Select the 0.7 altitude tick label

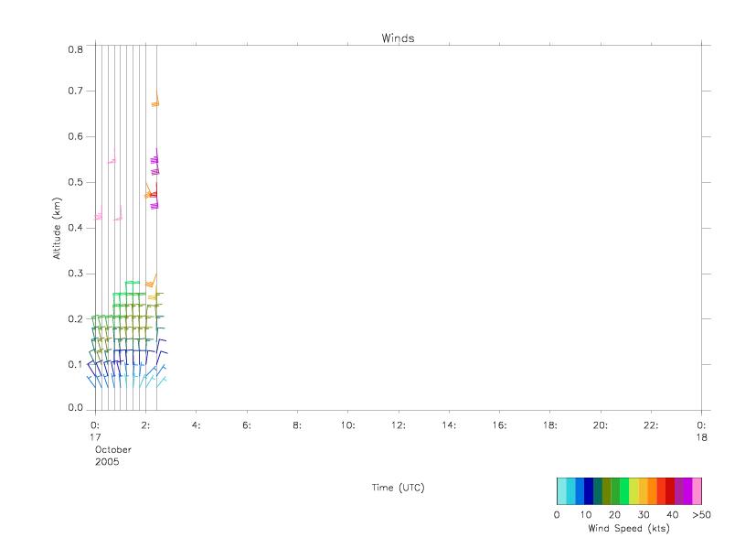75,91
